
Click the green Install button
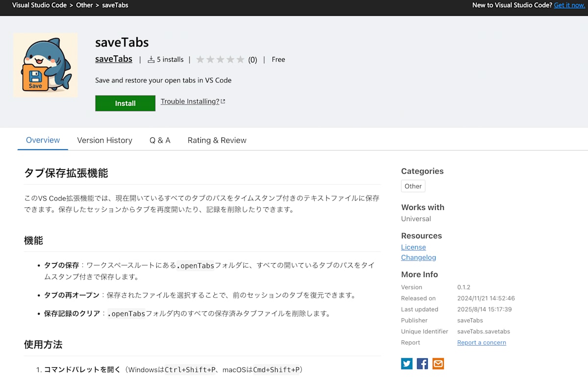coord(125,103)
